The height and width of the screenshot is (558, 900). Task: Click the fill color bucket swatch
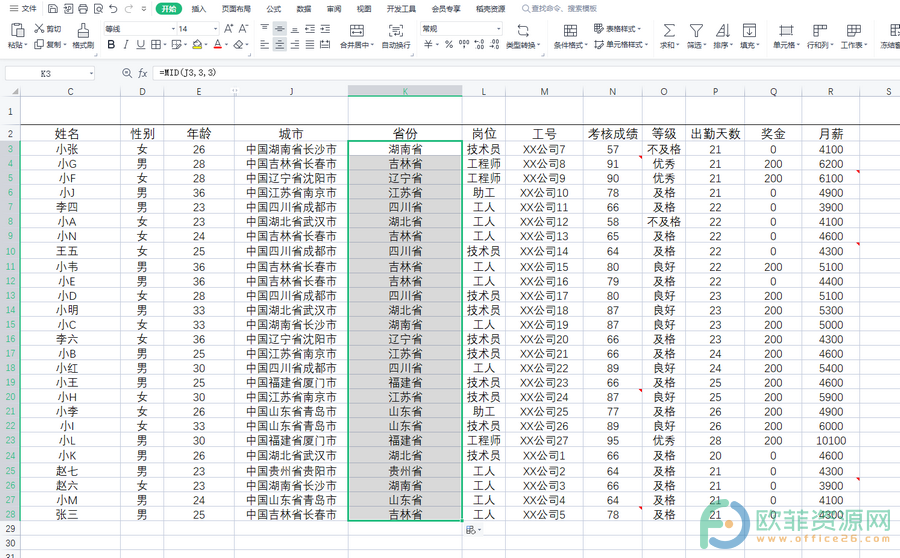[x=197, y=44]
